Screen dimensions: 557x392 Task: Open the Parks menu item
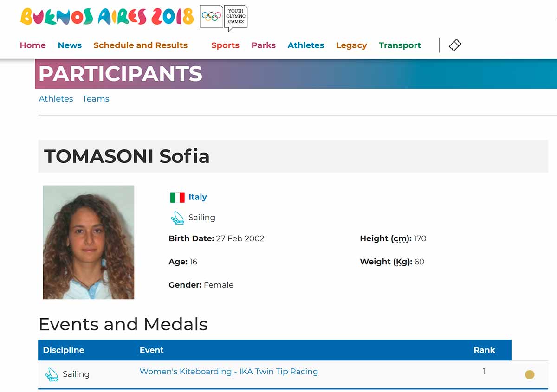264,45
